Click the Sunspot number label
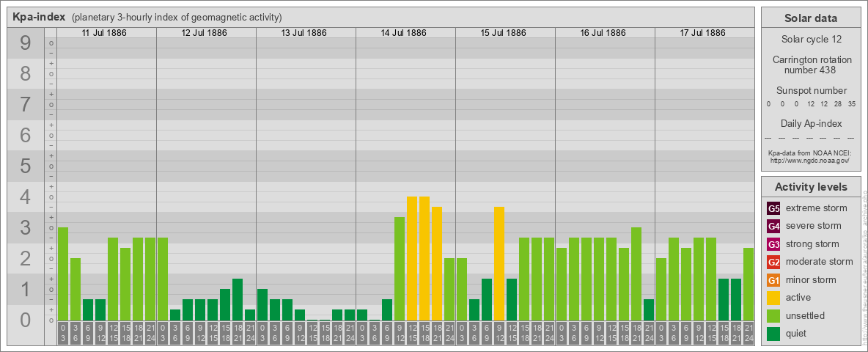Image resolution: width=868 pixels, height=352 pixels. point(812,91)
